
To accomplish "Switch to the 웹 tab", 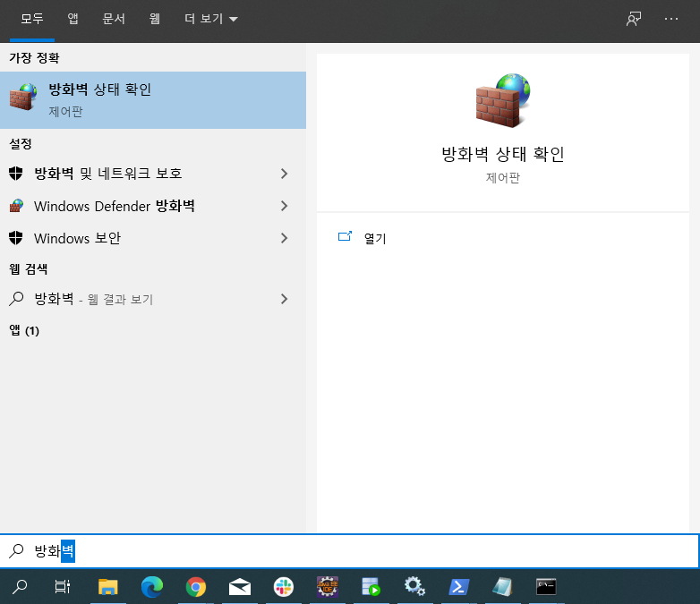I will pos(155,19).
